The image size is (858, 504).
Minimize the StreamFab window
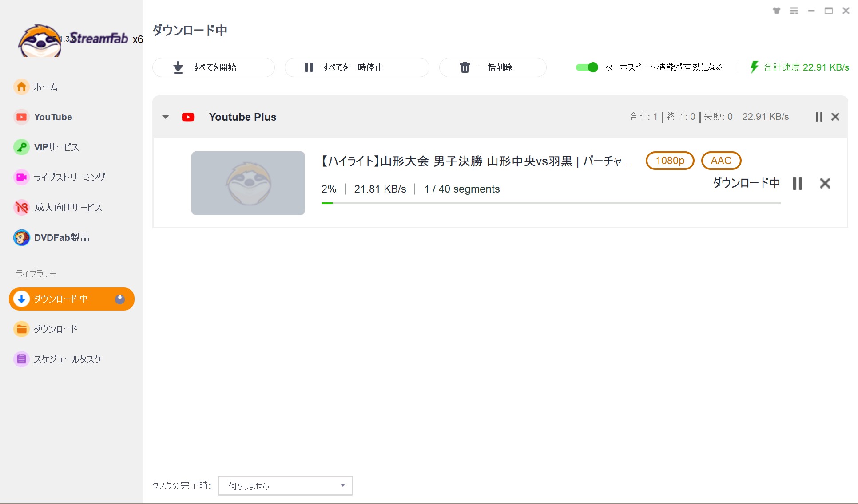point(811,11)
